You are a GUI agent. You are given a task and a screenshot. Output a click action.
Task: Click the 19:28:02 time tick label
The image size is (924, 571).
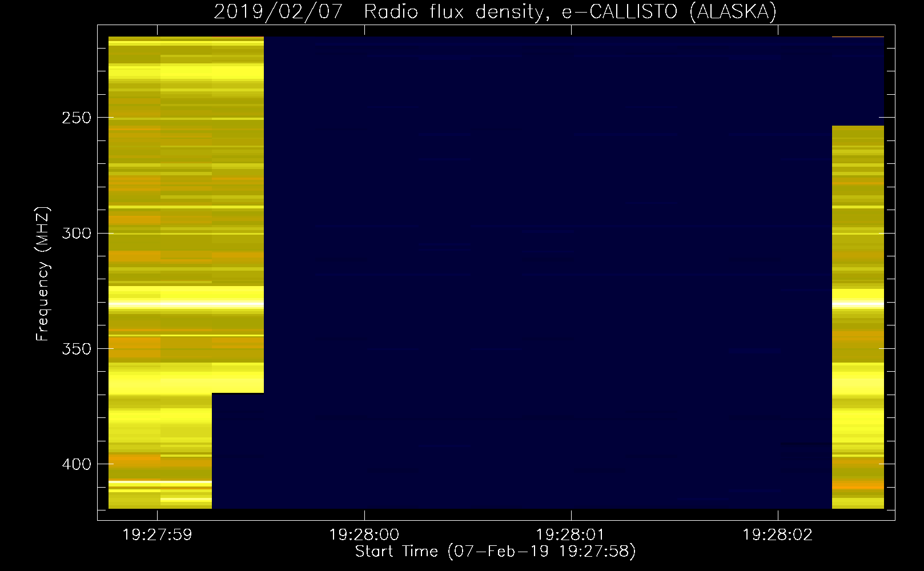(777, 534)
